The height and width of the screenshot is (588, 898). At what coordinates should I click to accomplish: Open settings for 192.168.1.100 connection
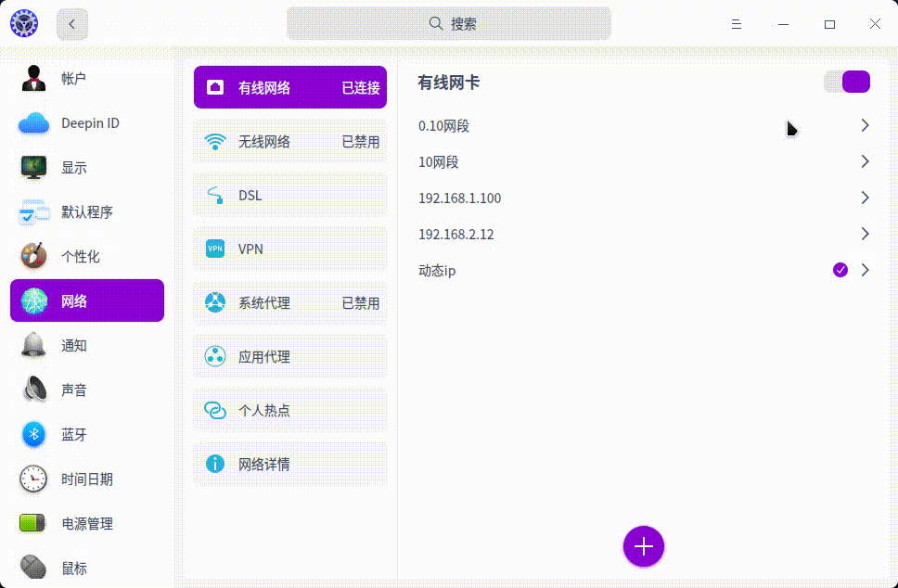865,198
